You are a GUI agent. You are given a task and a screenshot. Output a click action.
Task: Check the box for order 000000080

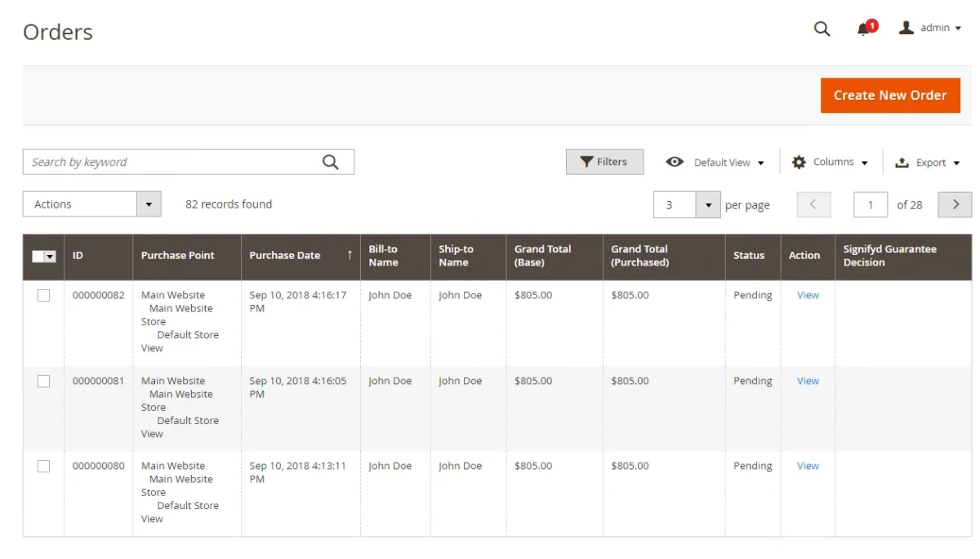pyautogui.click(x=43, y=466)
